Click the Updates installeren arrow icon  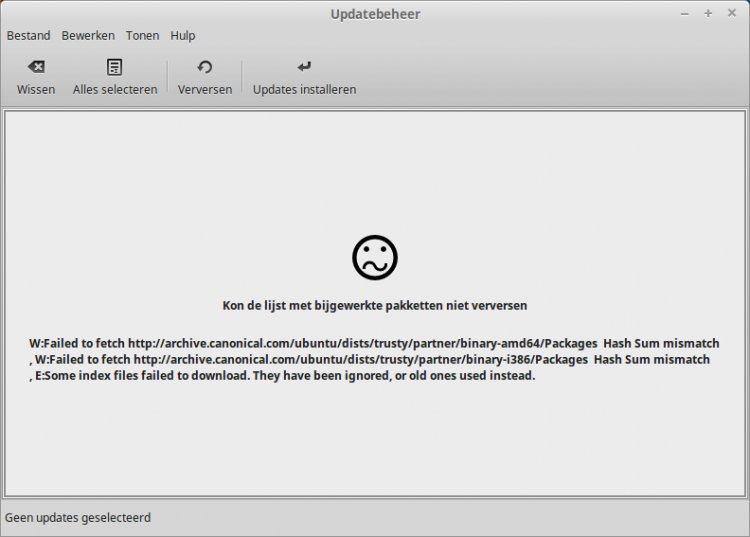pos(304,67)
